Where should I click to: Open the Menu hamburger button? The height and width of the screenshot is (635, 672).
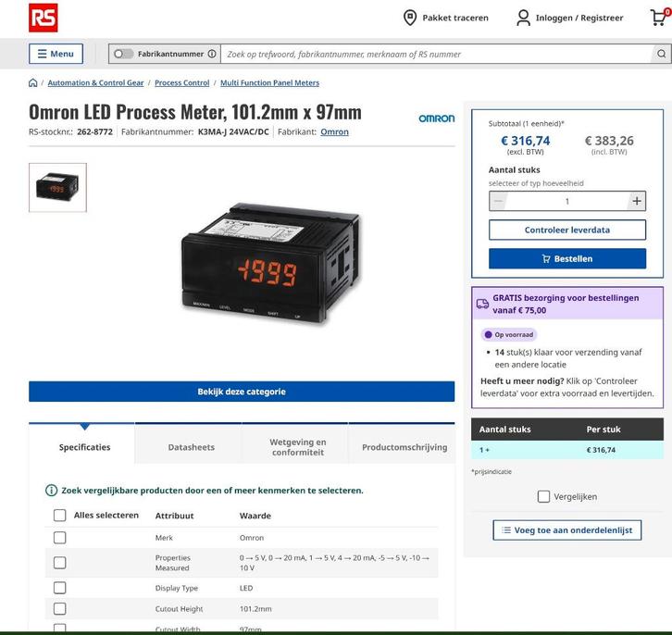[56, 54]
